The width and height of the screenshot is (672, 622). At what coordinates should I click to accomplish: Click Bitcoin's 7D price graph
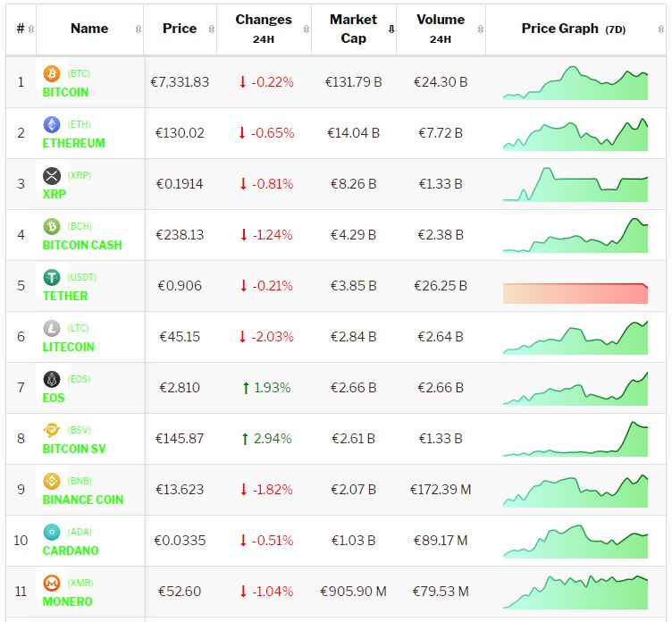click(575, 83)
